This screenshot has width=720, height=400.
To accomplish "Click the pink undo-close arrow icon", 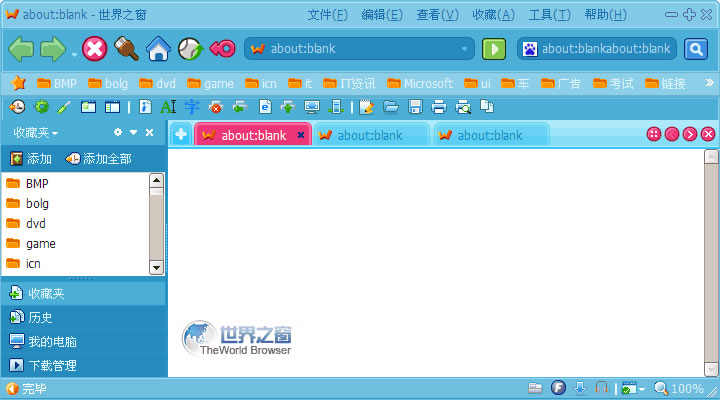I will [222, 49].
